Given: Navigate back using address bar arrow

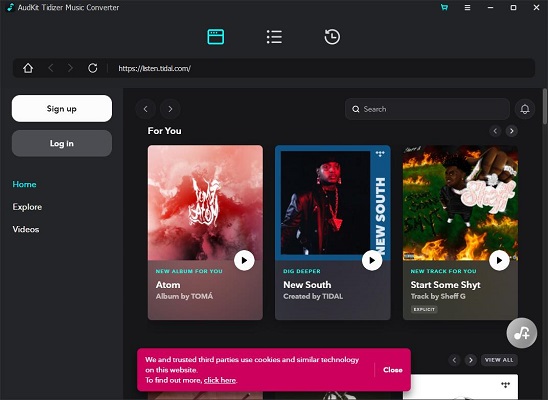Looking at the screenshot, I should 51,68.
